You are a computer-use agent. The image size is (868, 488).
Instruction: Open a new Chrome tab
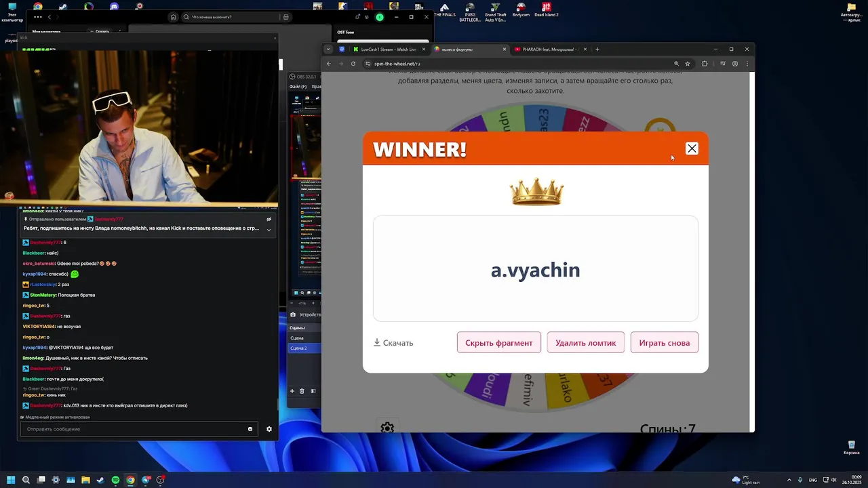[x=597, y=49]
